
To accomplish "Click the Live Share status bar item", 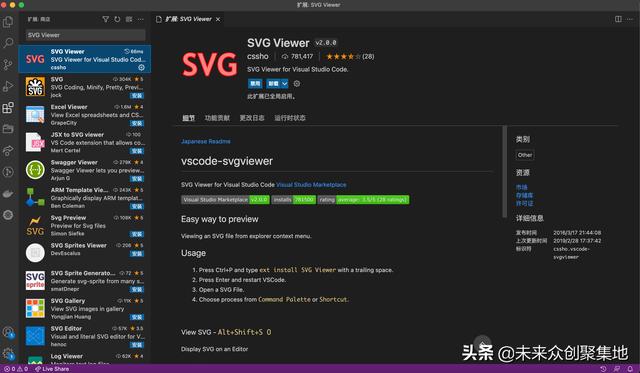I will click(52, 369).
